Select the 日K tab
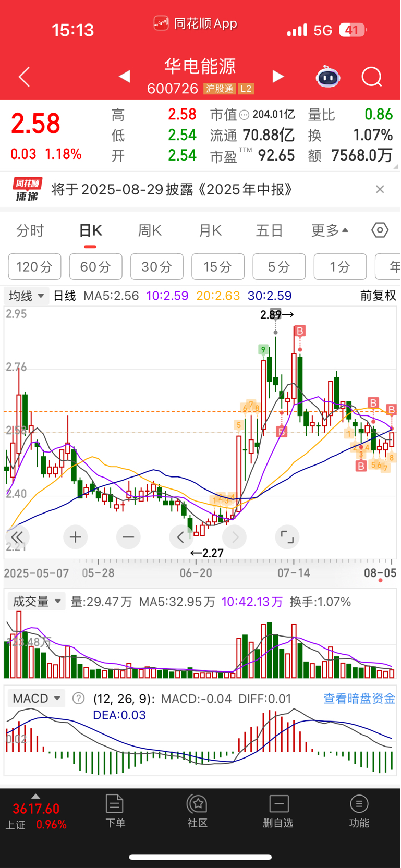401x868 pixels. [x=90, y=230]
